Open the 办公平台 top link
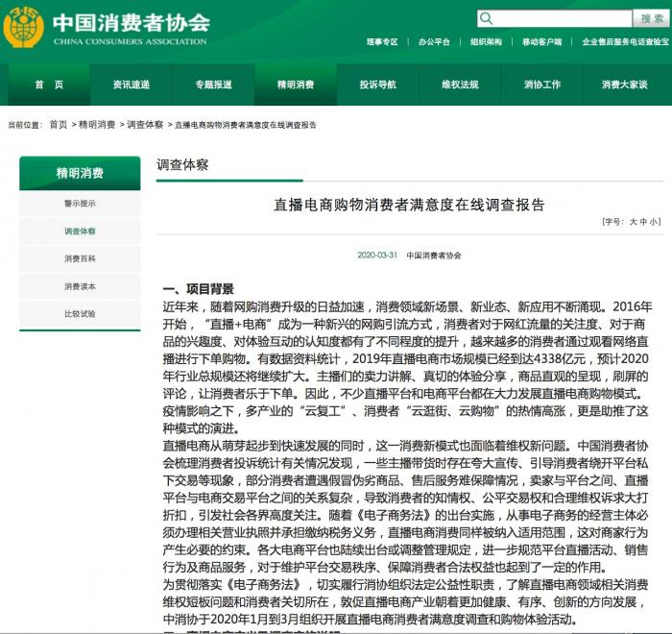 pos(434,42)
